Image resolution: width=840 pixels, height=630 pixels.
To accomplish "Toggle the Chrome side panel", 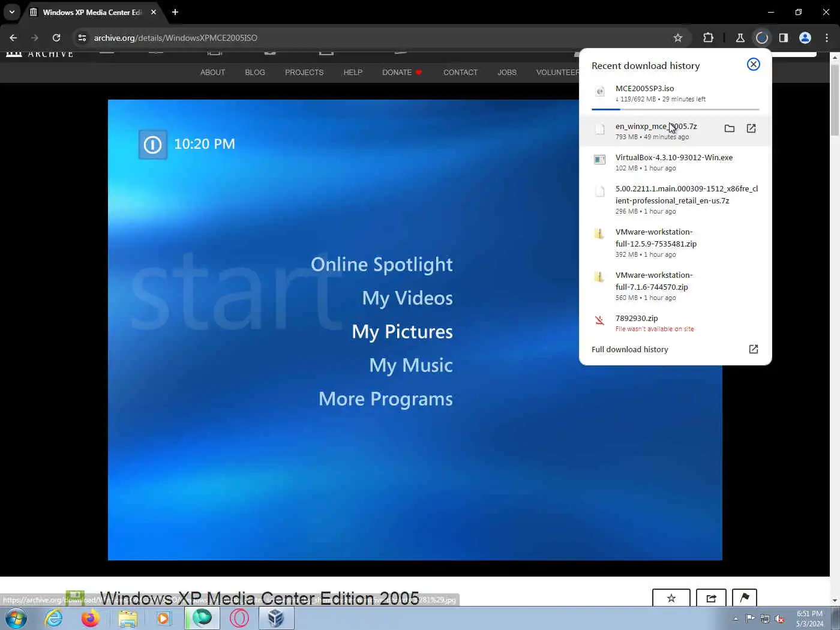I will (784, 38).
